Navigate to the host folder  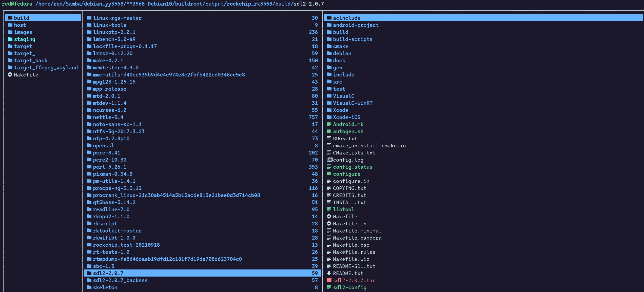19,25
